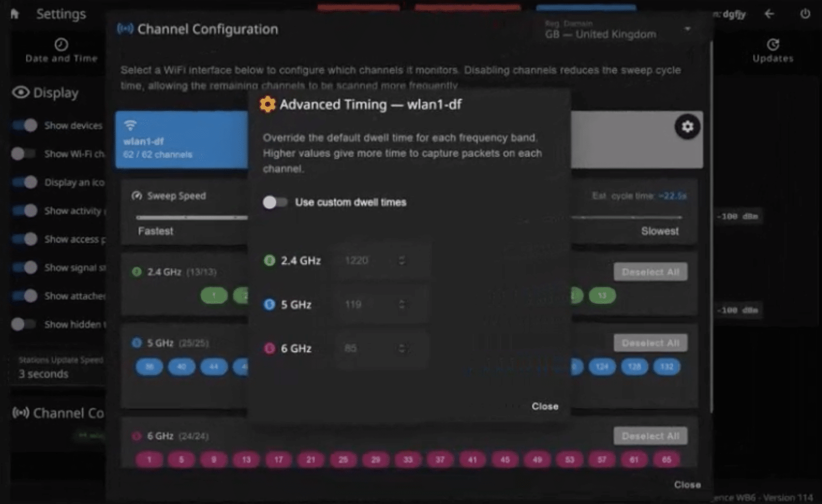The height and width of the screenshot is (504, 822).
Task: Toggle 6 GHz channel 9 pill
Action: (x=214, y=459)
